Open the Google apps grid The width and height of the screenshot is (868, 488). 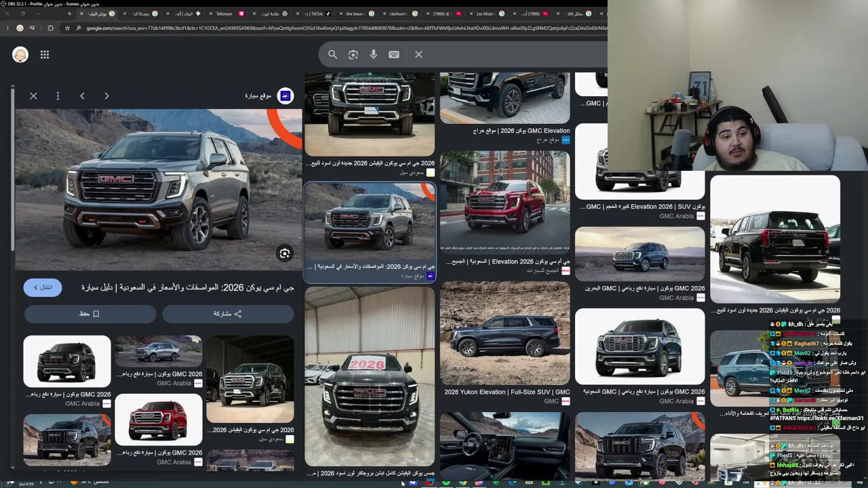[45, 54]
